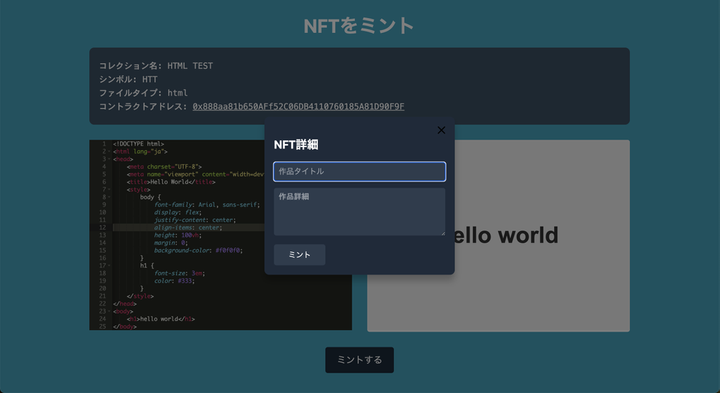
Task: Click the 'コレクション名: HTML TEST' text
Action: pos(156,66)
